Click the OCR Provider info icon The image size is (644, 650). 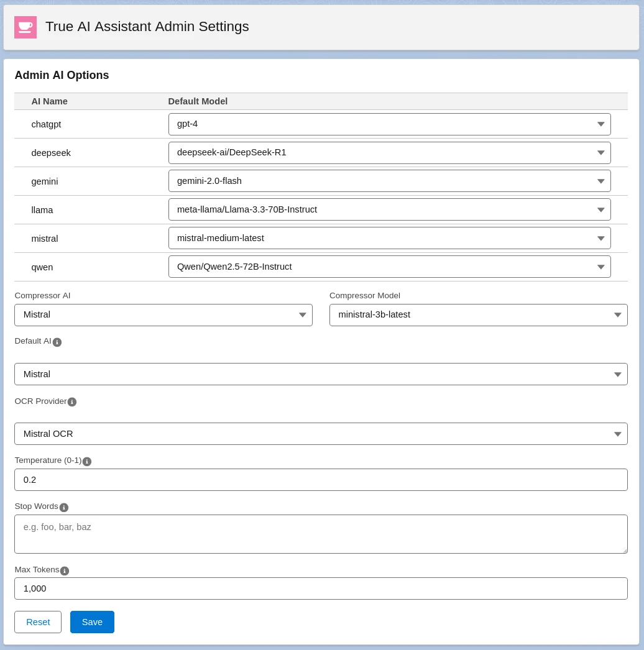tap(71, 401)
